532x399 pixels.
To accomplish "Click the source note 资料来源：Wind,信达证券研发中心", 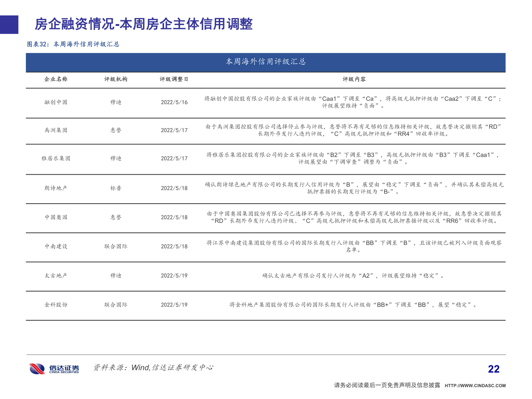I will (x=153, y=368).
